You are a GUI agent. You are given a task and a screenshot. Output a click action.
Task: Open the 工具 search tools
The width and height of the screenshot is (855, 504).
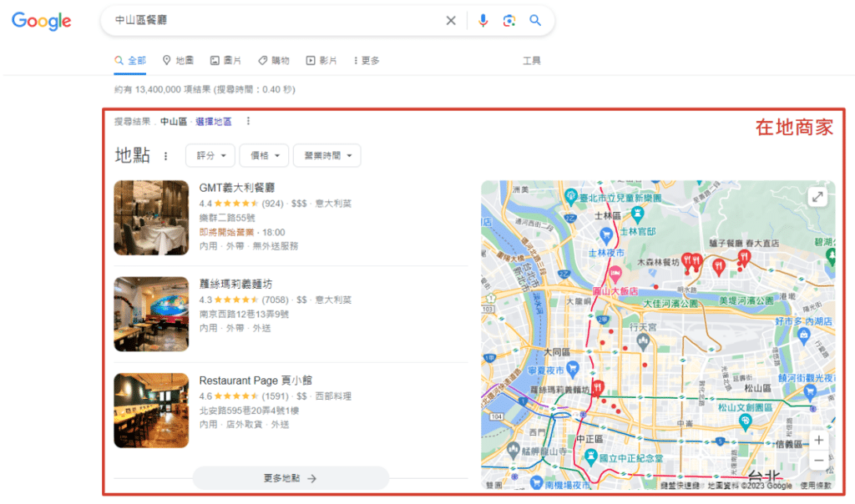pos(531,60)
